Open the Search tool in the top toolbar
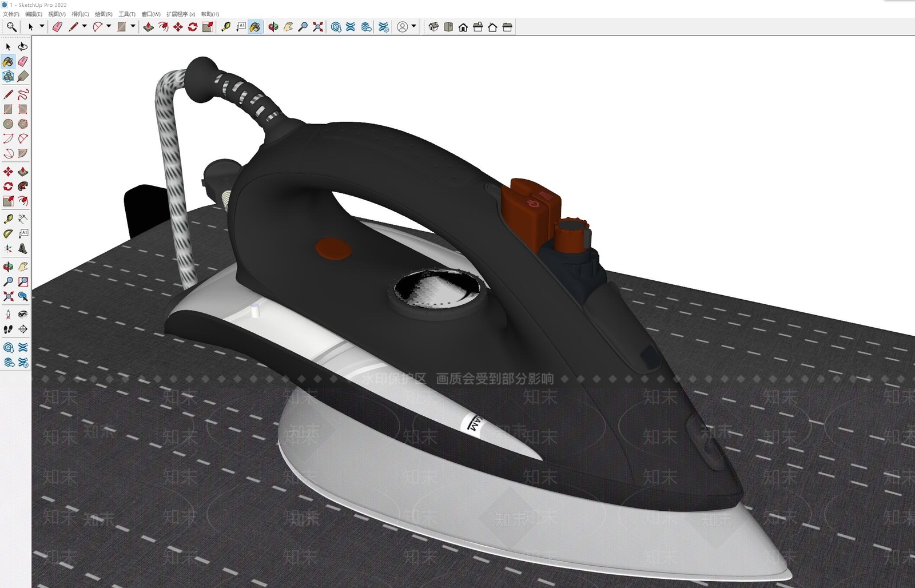Image resolution: width=915 pixels, height=588 pixels. 11,27
